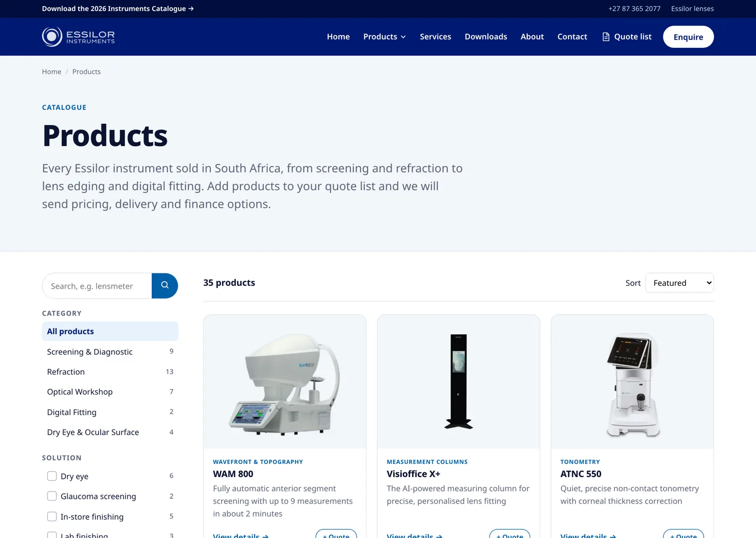
Task: Go to Home in the main navigation
Action: (338, 37)
